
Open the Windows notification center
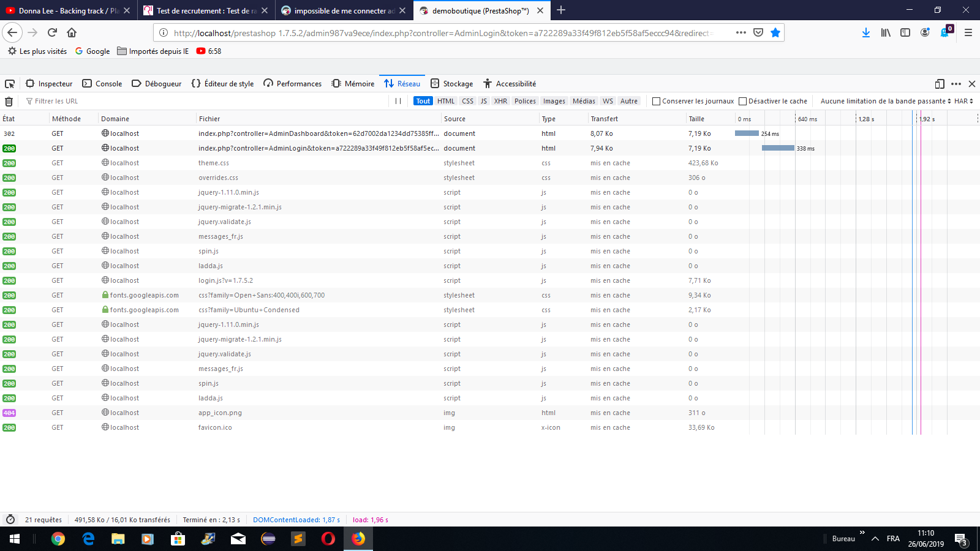[961, 539]
